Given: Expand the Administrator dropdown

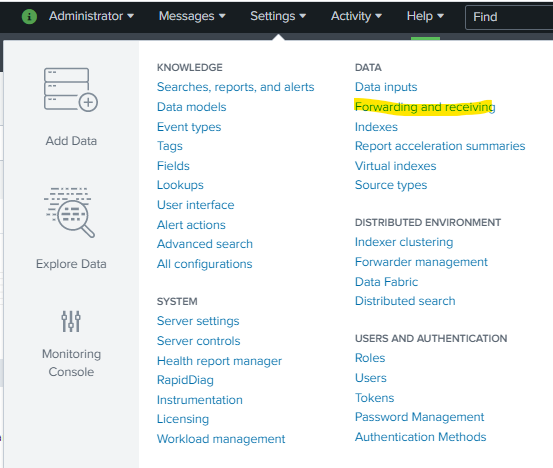Looking at the screenshot, I should pos(91,16).
